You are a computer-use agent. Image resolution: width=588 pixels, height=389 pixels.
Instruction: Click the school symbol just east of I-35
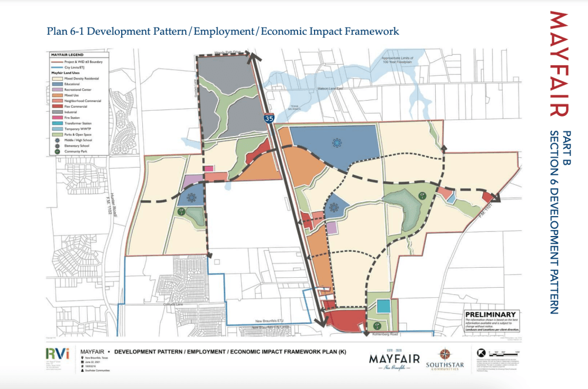click(334, 207)
